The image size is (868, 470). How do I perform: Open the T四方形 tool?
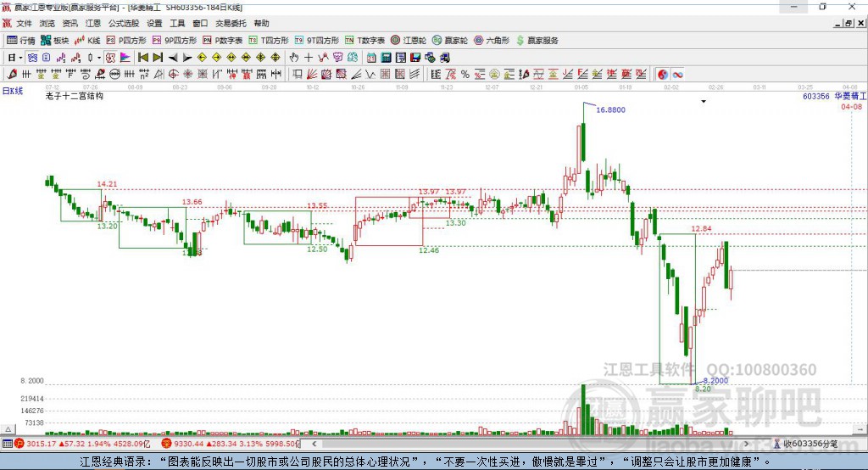(x=269, y=41)
